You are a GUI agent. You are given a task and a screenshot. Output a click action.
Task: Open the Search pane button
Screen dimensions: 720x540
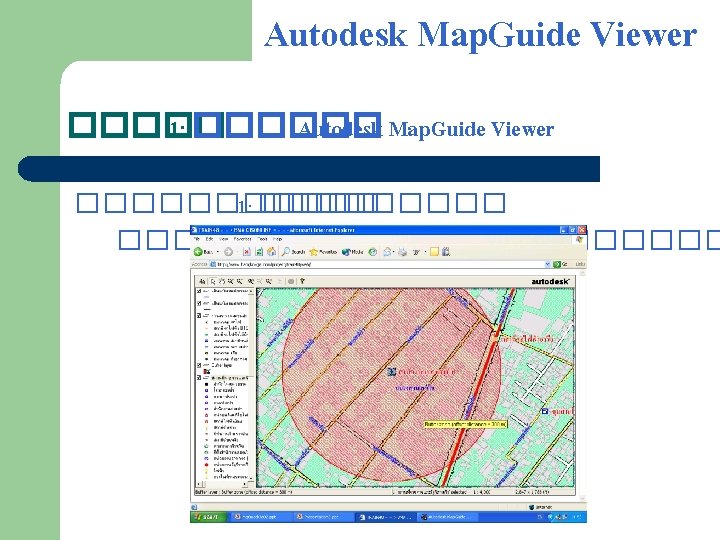click(x=293, y=252)
